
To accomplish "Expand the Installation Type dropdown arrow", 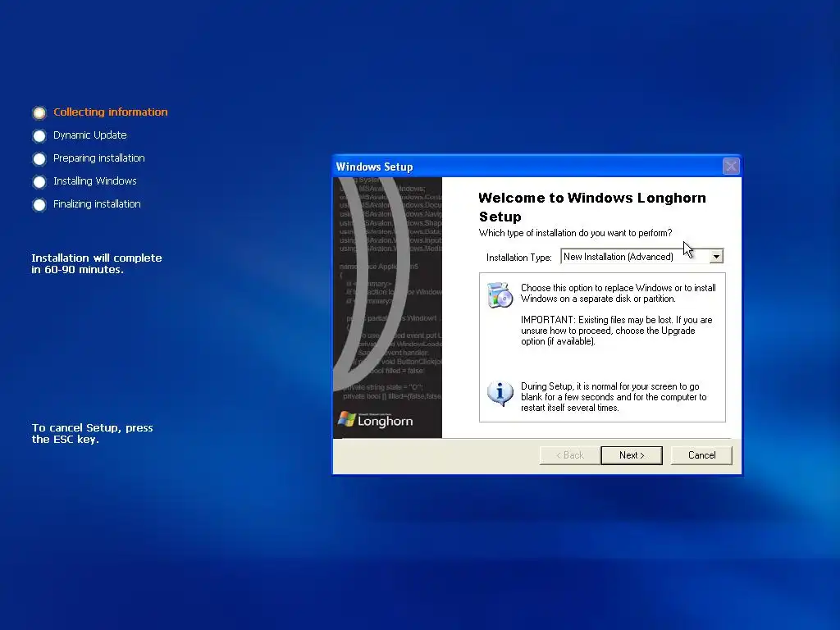I will (716, 257).
